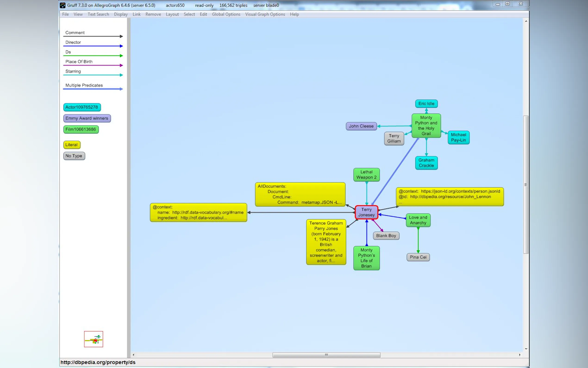Click the Monty Python and the Holy Grail node

click(426, 126)
